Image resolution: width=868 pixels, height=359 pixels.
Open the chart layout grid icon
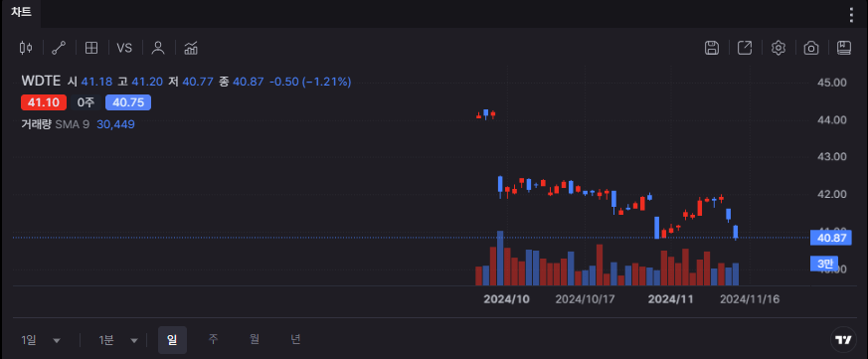click(91, 48)
